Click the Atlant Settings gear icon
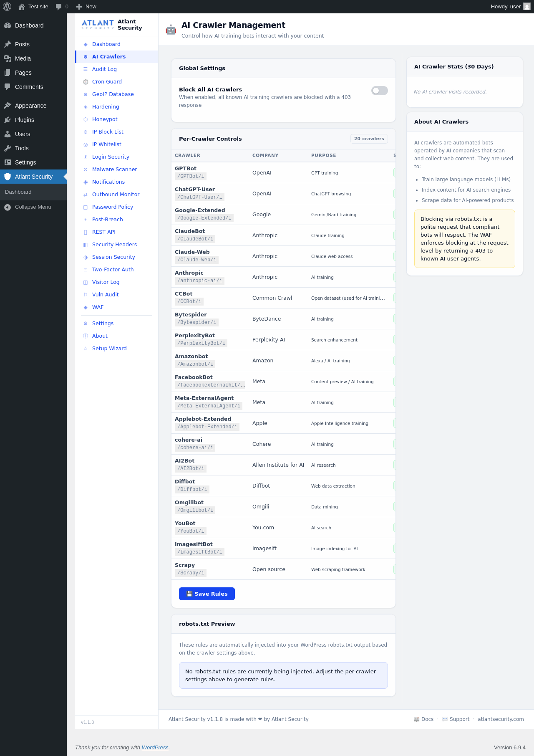The height and width of the screenshot is (756, 534). point(86,324)
